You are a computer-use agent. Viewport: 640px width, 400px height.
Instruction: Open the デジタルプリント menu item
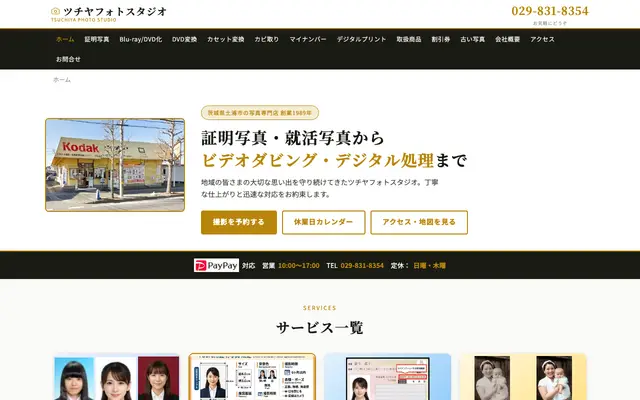(x=361, y=39)
